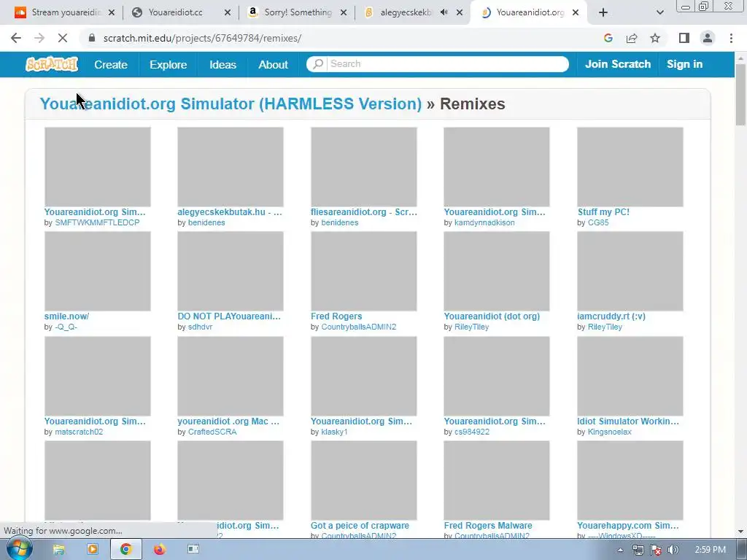The height and width of the screenshot is (560, 747).
Task: Click the share page icon
Action: pos(632,38)
